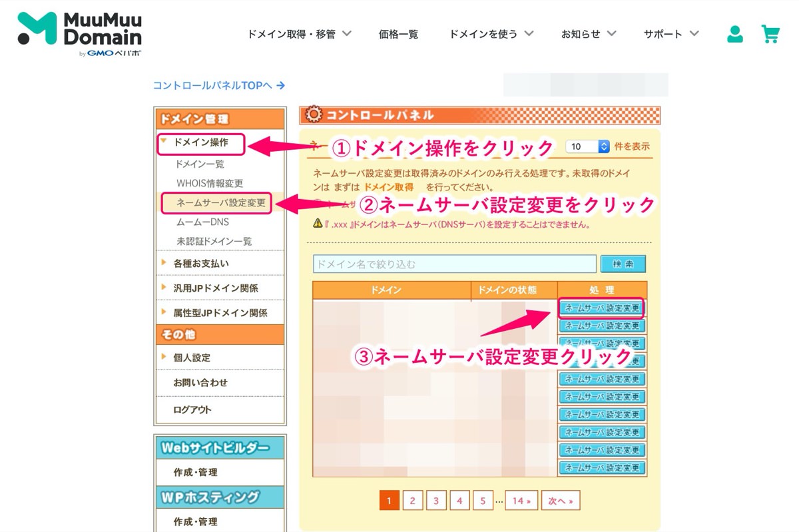Click the 次へ » pagination button

click(561, 501)
